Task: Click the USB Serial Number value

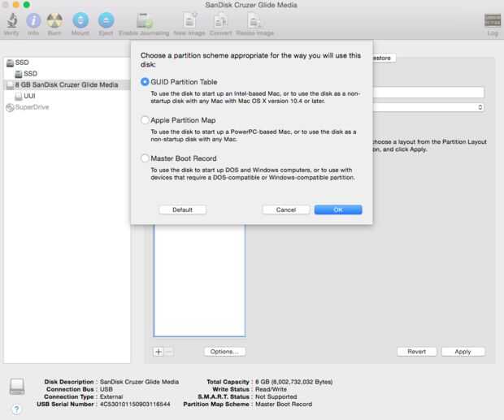Action: tap(135, 404)
